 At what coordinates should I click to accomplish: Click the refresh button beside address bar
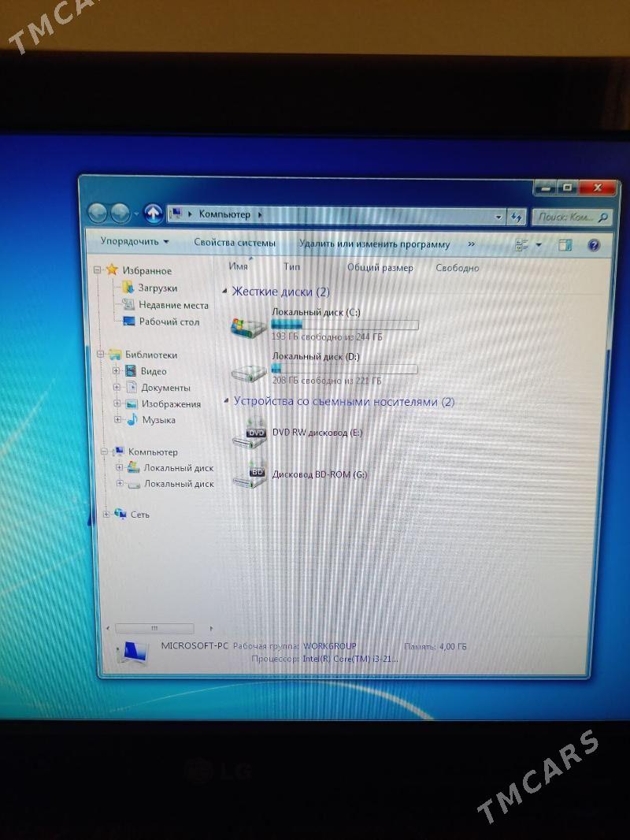(x=517, y=217)
